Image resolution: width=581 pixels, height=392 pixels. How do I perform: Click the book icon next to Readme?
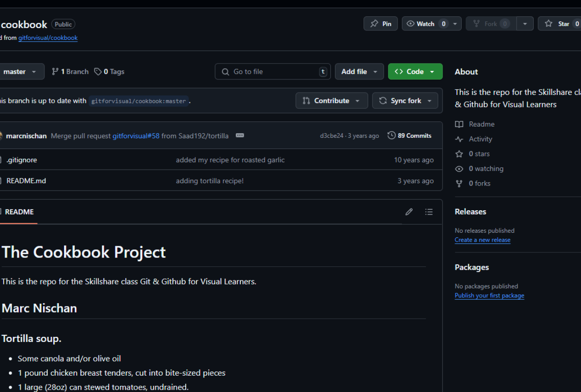point(459,124)
